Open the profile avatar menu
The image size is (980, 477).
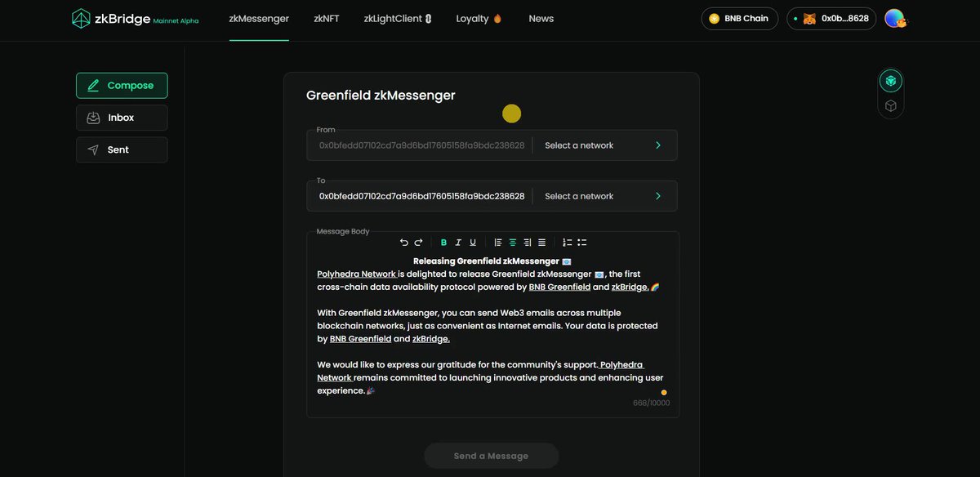pyautogui.click(x=895, y=19)
